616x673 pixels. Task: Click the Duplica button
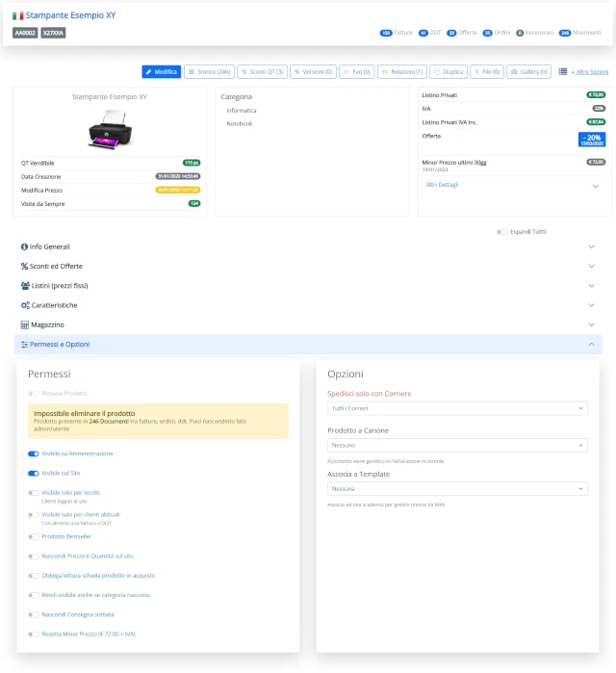(449, 71)
